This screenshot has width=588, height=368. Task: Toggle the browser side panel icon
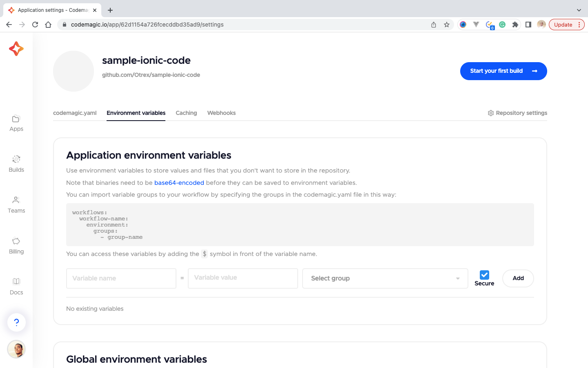[x=528, y=25]
